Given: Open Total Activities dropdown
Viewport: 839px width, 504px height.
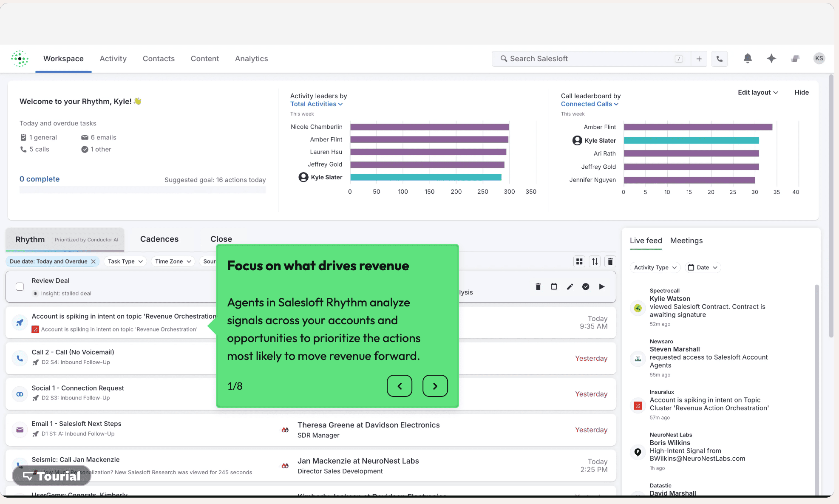Looking at the screenshot, I should tap(316, 104).
